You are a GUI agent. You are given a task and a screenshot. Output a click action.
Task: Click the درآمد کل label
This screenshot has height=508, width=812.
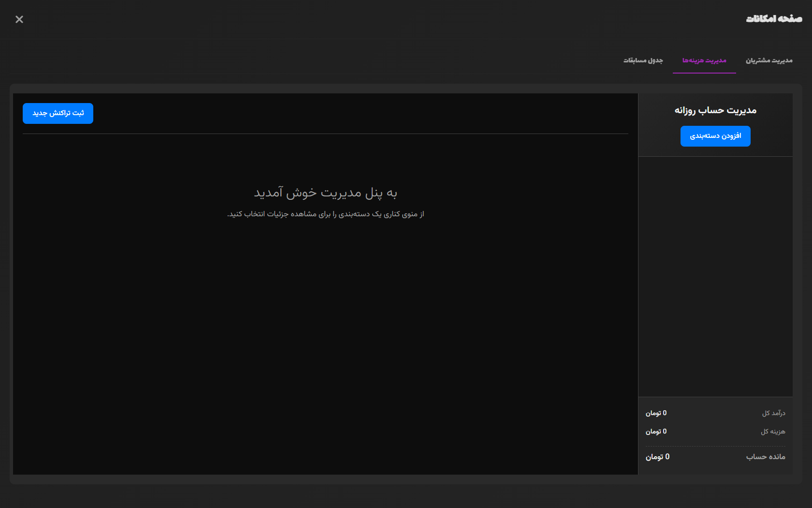773,413
